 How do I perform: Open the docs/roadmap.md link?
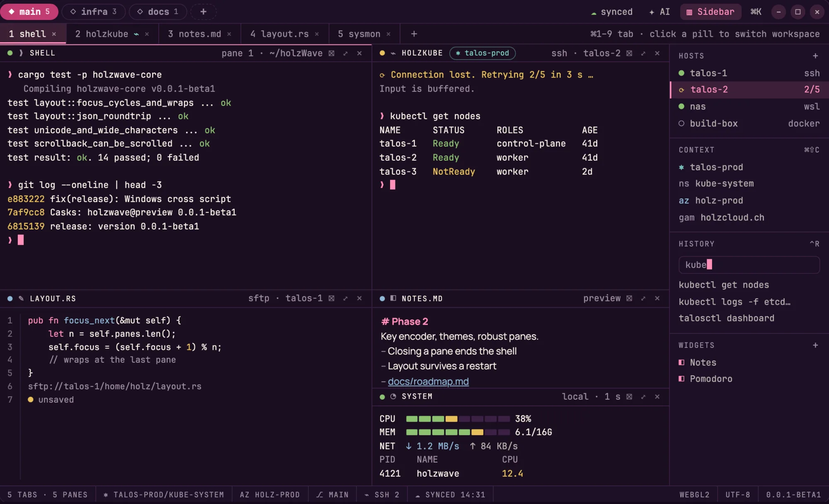pyautogui.click(x=428, y=381)
